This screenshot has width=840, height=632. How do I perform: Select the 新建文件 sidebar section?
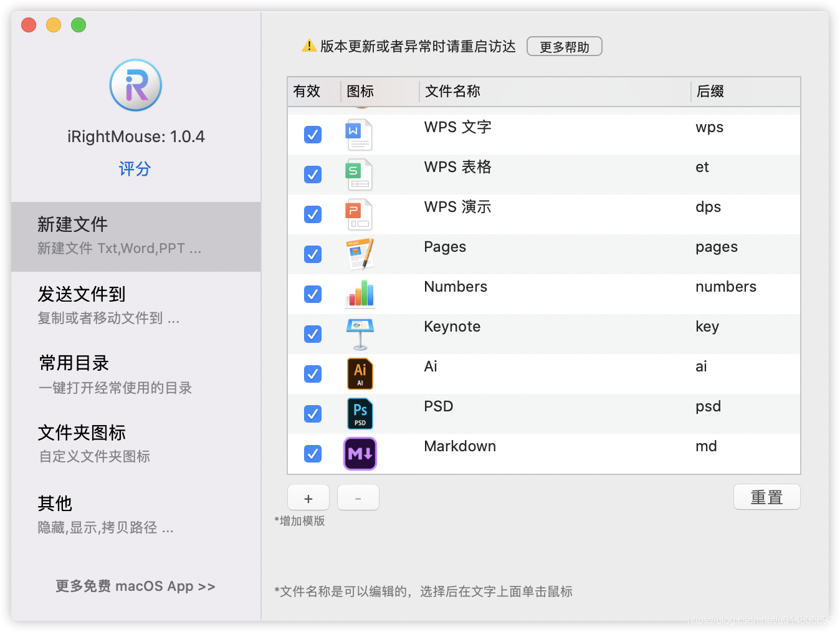click(136, 237)
